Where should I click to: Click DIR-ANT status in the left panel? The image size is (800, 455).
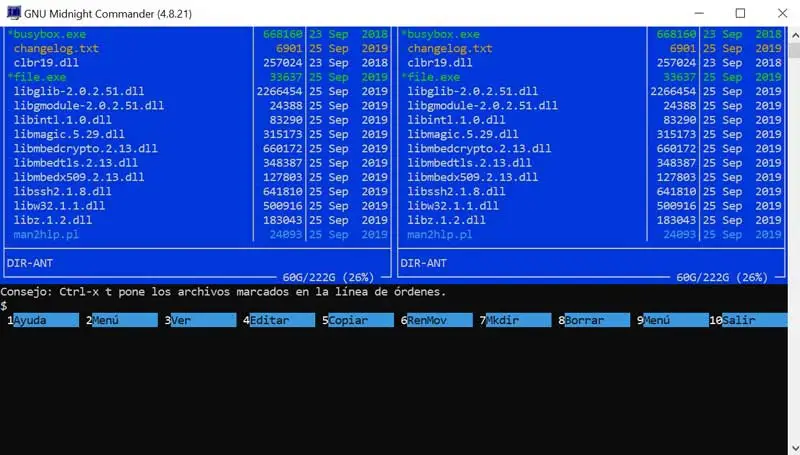click(x=30, y=263)
